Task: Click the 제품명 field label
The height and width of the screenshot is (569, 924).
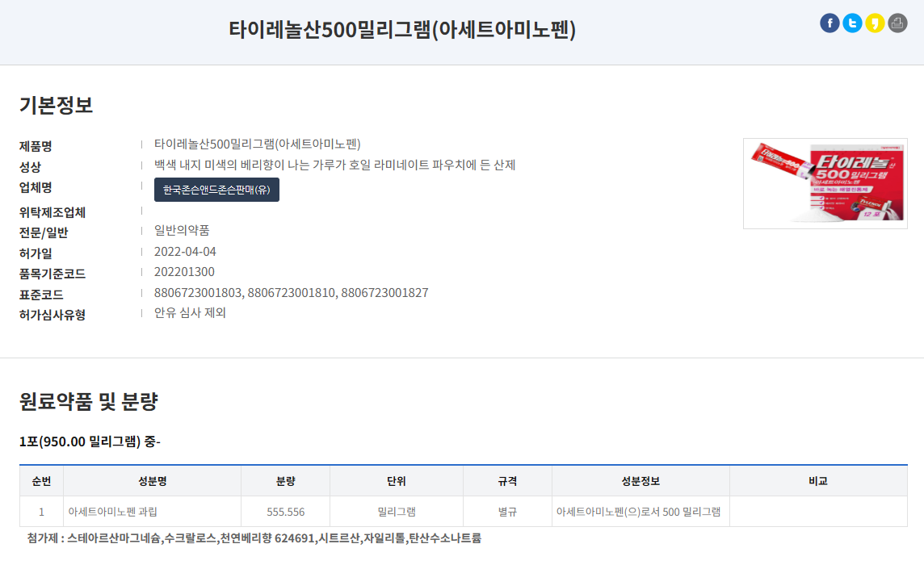Action: (x=36, y=146)
